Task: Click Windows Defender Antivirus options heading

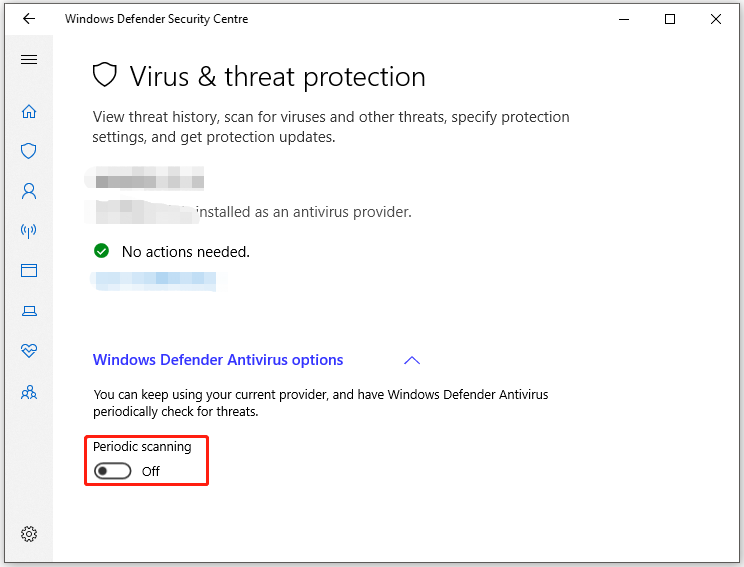Action: coord(218,360)
